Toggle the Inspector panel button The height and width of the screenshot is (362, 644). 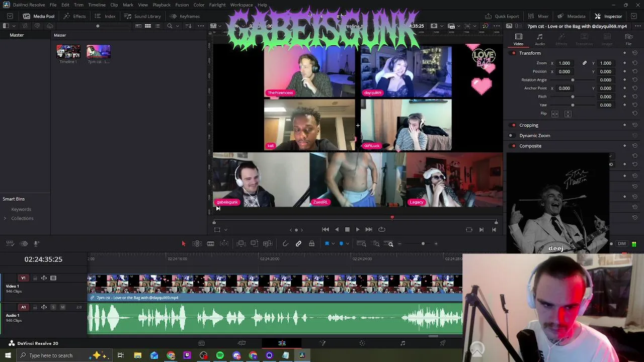pyautogui.click(x=608, y=16)
